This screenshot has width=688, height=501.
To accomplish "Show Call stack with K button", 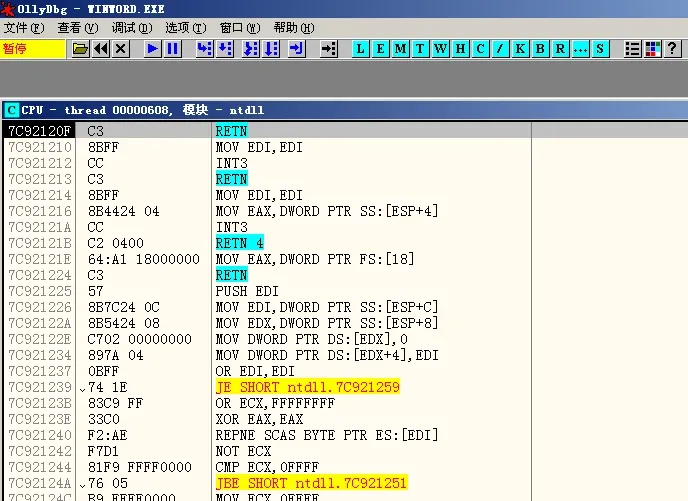I will (520, 49).
